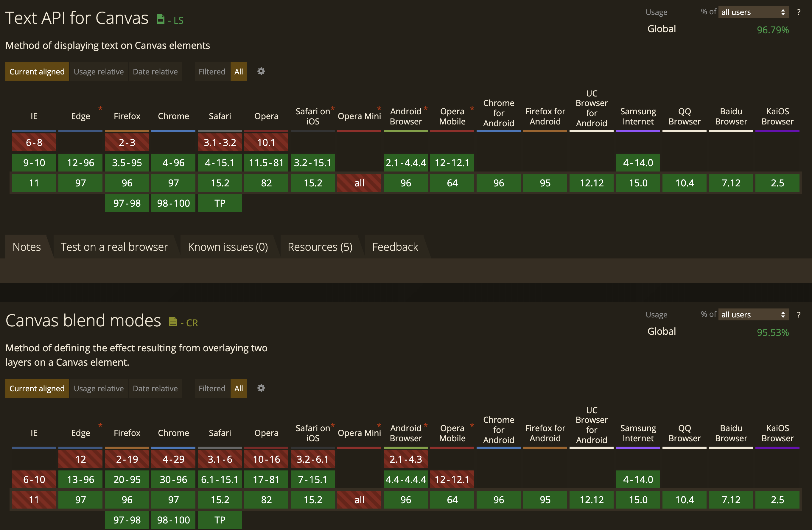Click UC Browser 12.12 cell in Text API table

[592, 183]
